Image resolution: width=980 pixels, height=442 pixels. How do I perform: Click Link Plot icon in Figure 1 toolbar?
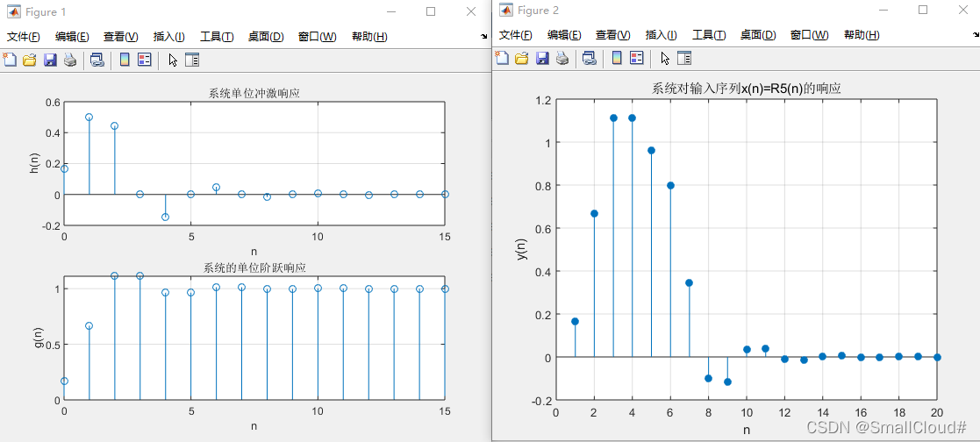[97, 60]
